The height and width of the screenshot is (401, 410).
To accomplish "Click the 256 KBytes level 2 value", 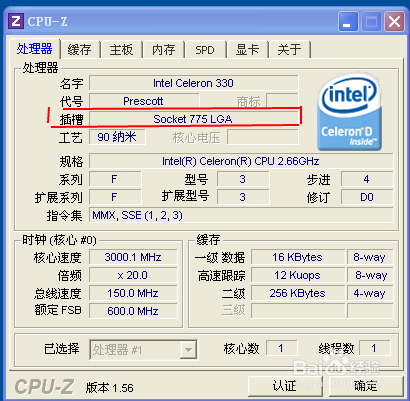I will (298, 293).
